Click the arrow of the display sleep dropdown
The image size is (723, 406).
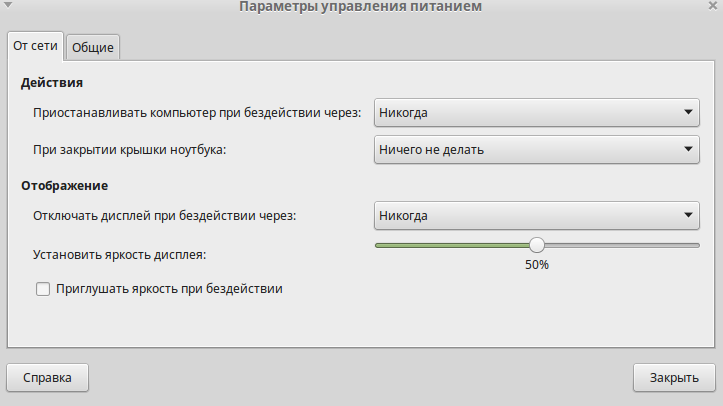click(x=689, y=215)
